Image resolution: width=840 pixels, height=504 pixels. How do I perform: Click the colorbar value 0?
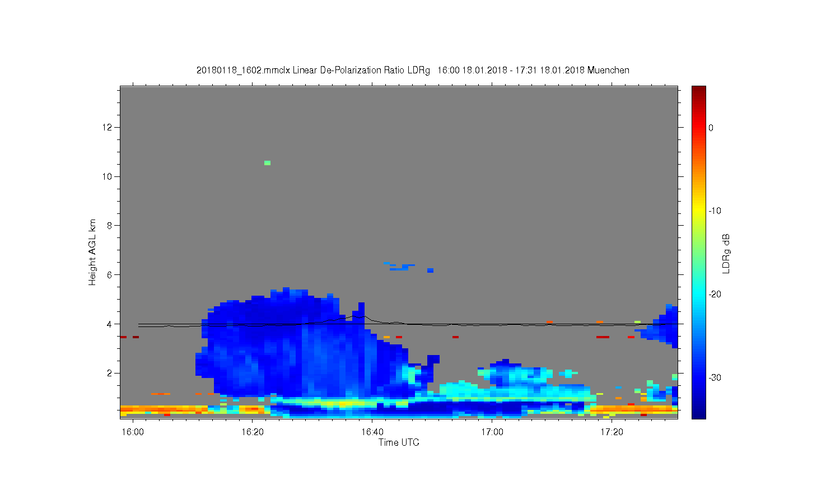click(x=711, y=128)
